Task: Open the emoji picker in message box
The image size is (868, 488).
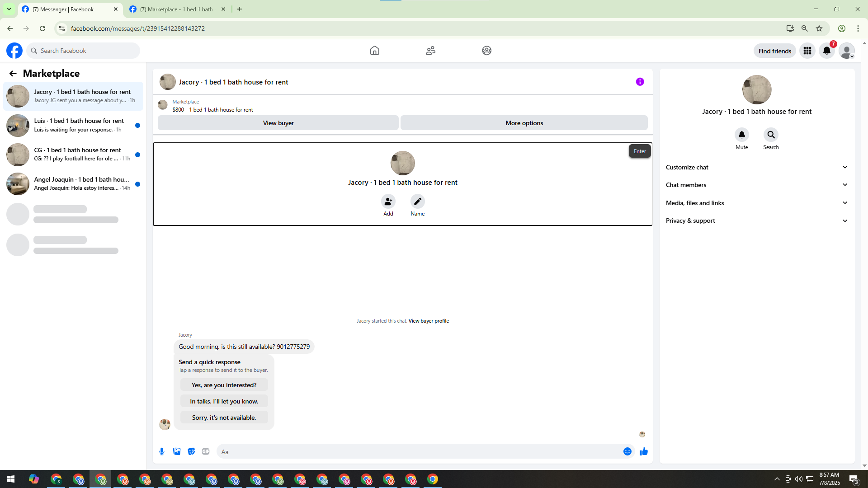Action: click(x=627, y=451)
